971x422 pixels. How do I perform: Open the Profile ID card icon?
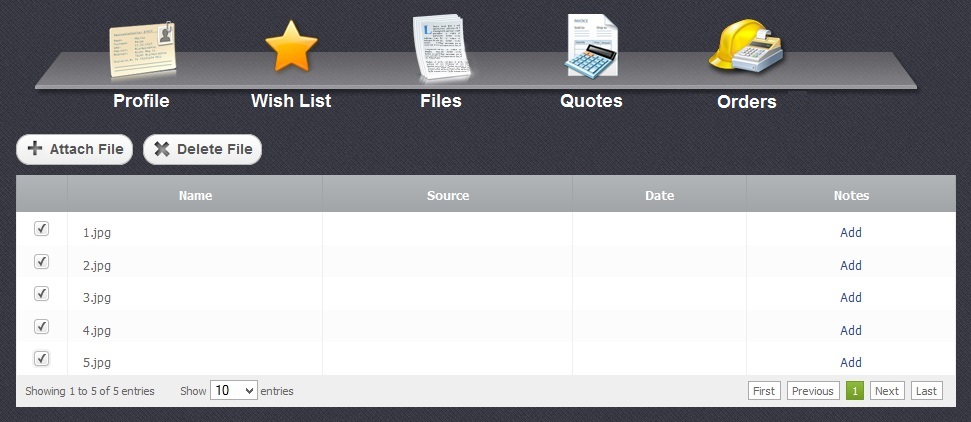coord(142,49)
